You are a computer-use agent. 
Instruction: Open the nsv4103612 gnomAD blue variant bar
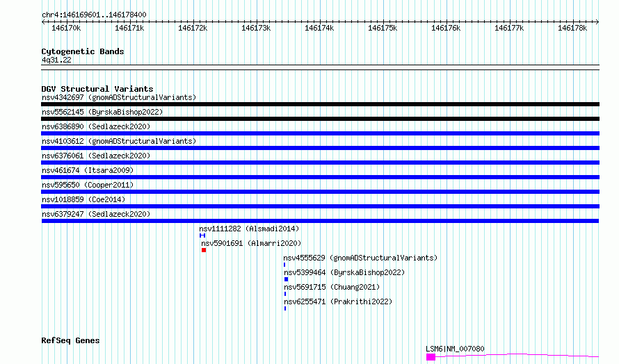[320, 148]
